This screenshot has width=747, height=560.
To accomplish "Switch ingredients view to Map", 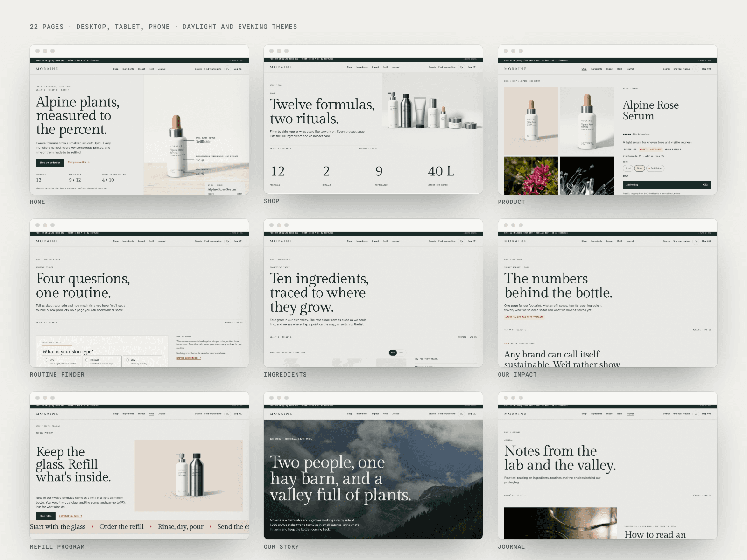I will point(393,353).
